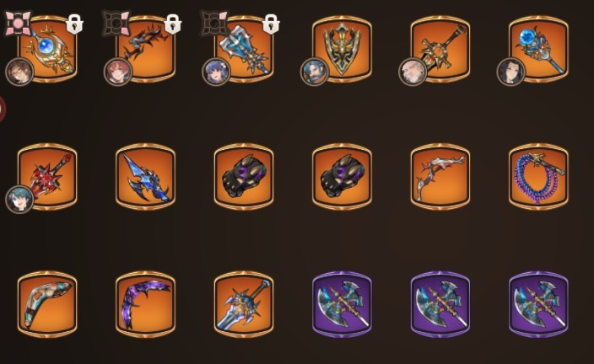Viewport: 594px width, 364px height.
Task: Click the pink set badge on the orb staff
Action: pos(18,24)
